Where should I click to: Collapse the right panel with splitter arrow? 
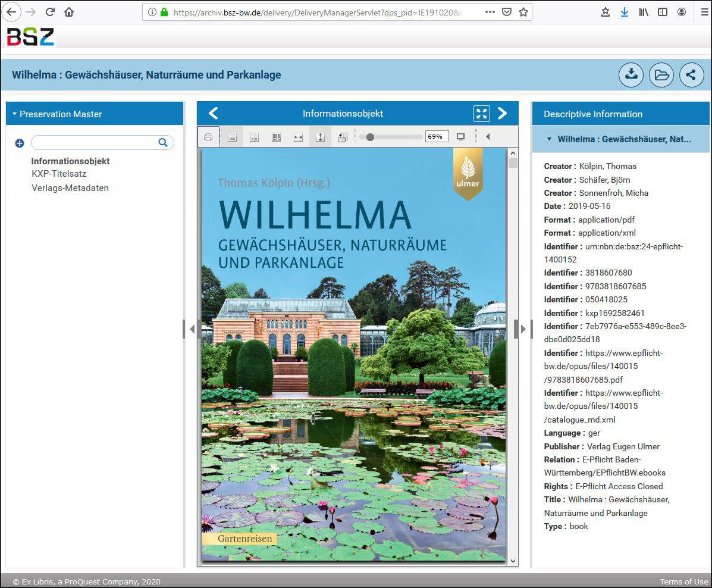tap(523, 329)
